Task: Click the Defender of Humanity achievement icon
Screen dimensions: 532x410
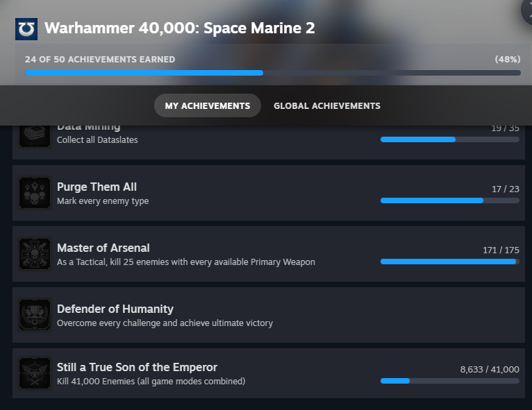Action: click(35, 315)
